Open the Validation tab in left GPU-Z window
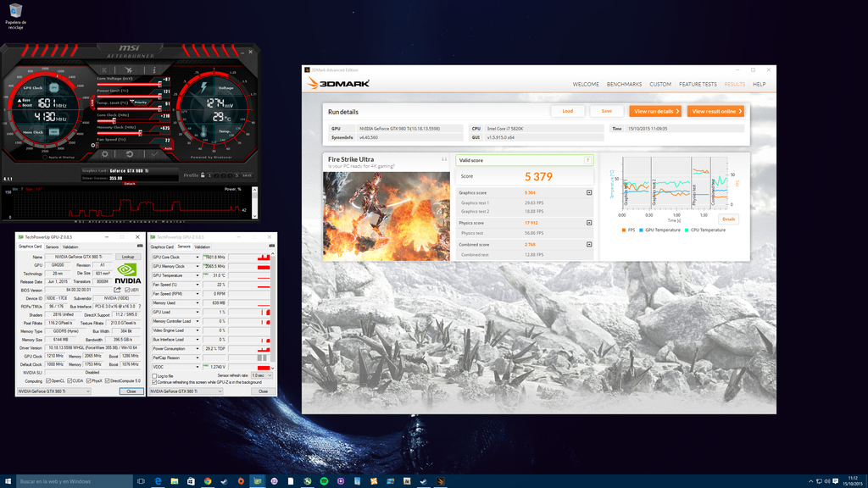The height and width of the screenshot is (488, 868). pyautogui.click(x=70, y=247)
